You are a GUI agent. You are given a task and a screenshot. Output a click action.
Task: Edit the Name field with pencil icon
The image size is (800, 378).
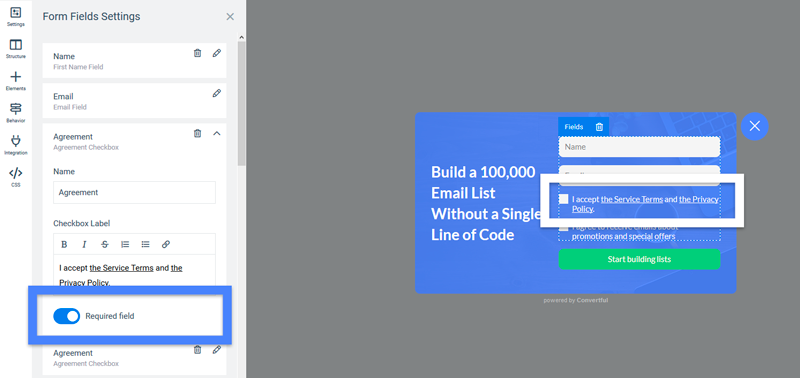(217, 53)
